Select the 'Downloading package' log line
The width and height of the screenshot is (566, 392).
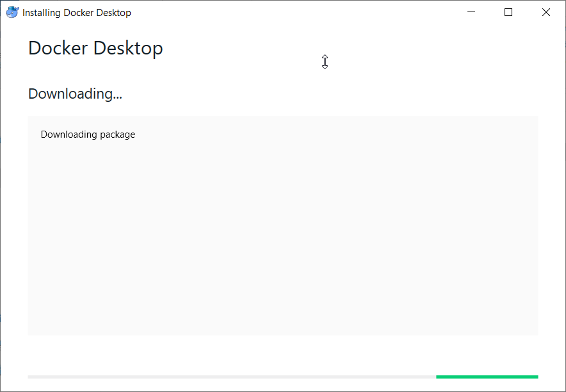(x=88, y=135)
